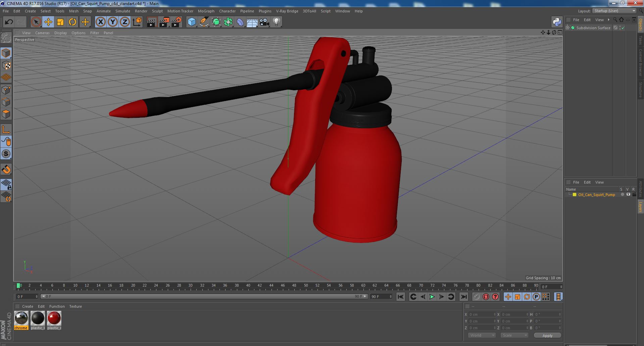This screenshot has width=644, height=346.
Task: Select the Live Selection tool
Action: coord(36,22)
